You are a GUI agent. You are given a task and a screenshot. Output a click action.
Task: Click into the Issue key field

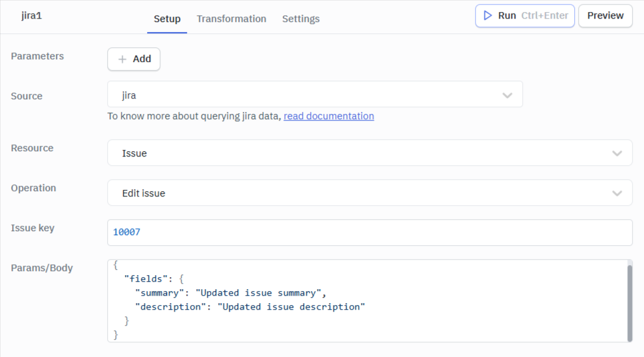[370, 232]
